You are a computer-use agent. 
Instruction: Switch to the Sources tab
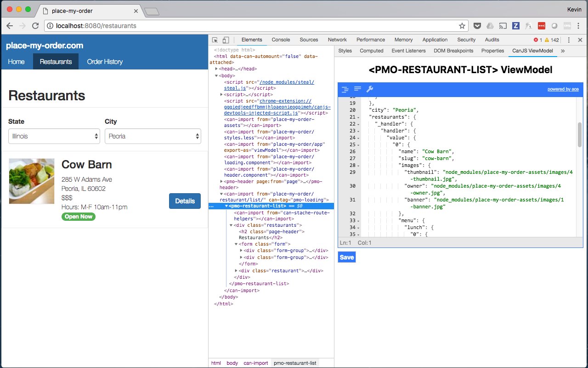[x=309, y=40]
